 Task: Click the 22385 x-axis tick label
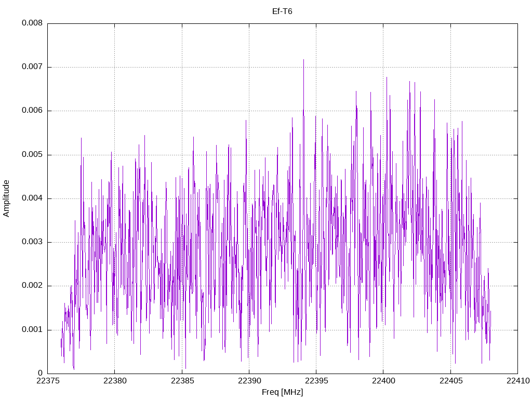pyautogui.click(x=182, y=381)
